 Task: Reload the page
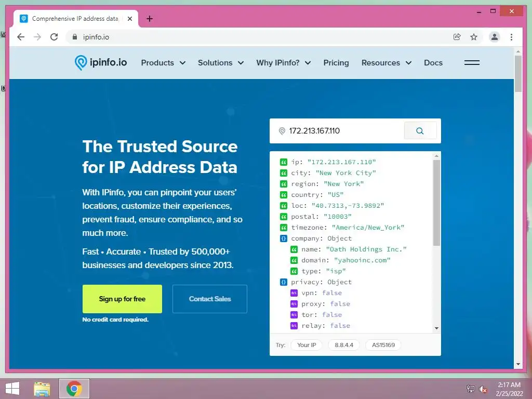coord(54,37)
